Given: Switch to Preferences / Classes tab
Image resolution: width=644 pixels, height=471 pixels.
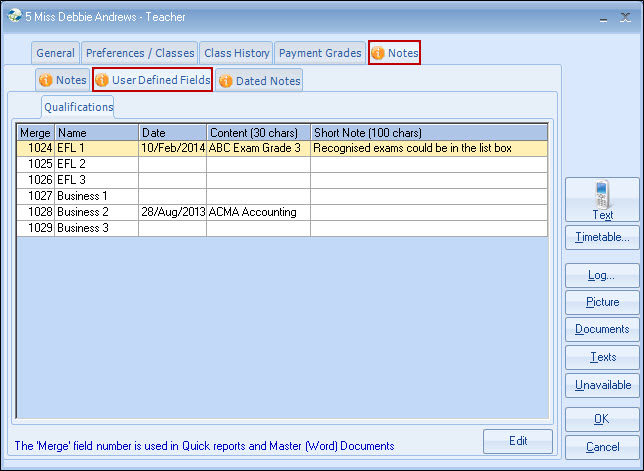Looking at the screenshot, I should click(x=139, y=53).
